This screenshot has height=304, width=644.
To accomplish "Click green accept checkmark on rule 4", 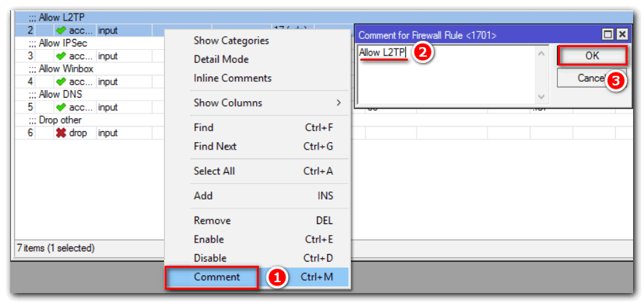I will click(61, 81).
